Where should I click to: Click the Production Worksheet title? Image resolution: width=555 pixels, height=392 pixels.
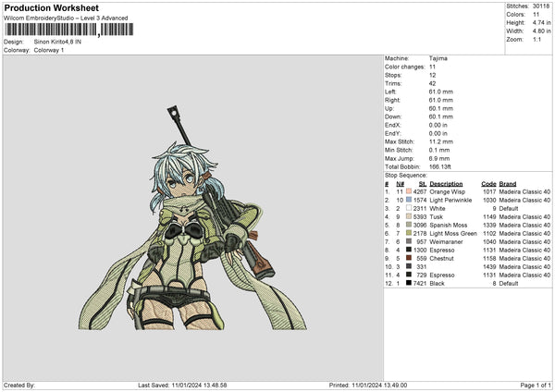(x=50, y=7)
